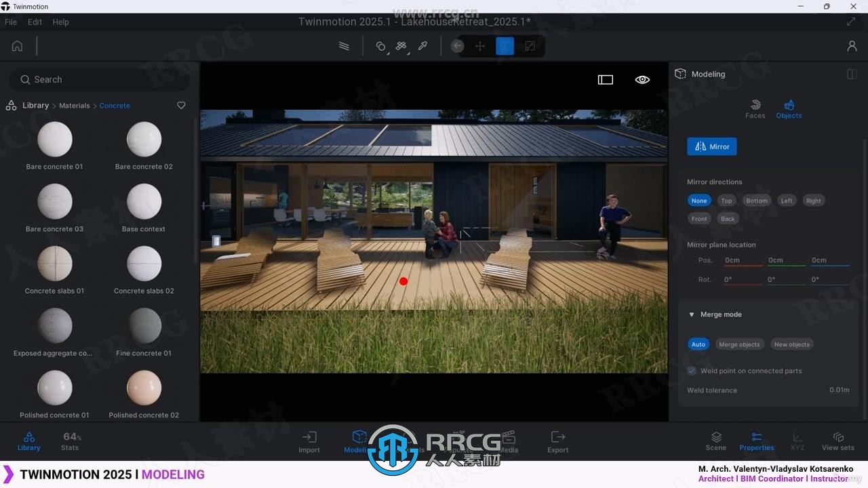
Task: Switch to Objects modeling mode
Action: pyautogui.click(x=789, y=108)
